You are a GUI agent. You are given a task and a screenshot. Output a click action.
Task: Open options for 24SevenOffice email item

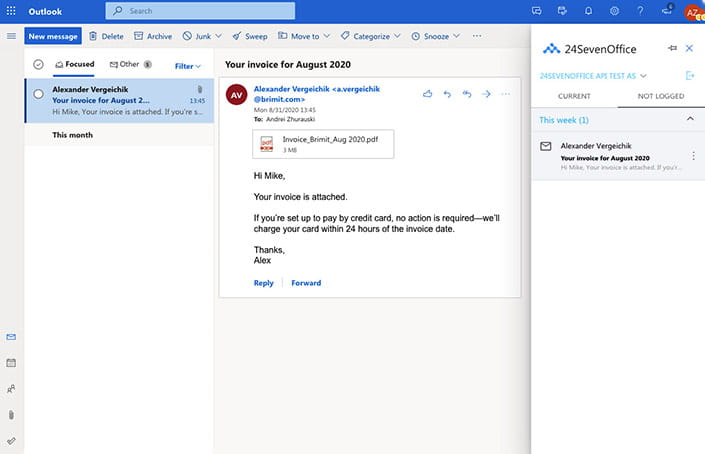pos(693,156)
